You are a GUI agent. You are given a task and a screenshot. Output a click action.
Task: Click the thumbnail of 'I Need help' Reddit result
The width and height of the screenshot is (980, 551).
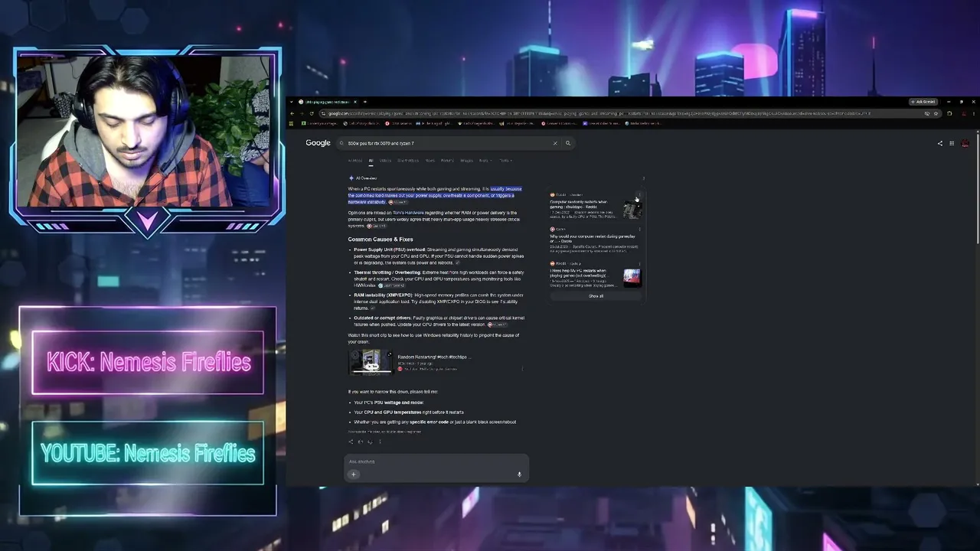632,277
